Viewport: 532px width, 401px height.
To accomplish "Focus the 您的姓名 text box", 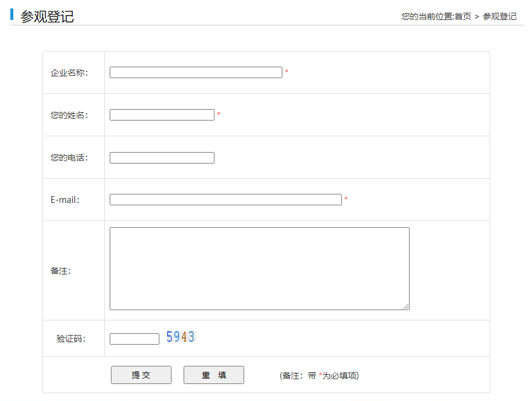I will (x=162, y=114).
